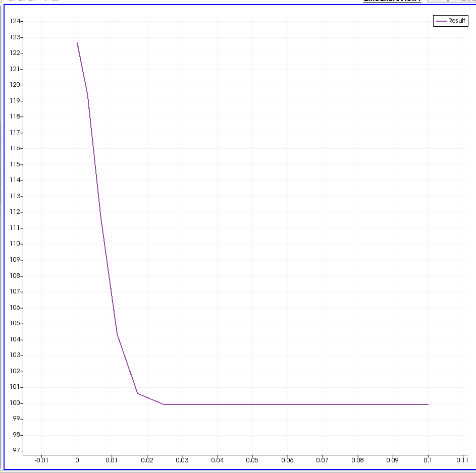
Task: Click the 97 y-axis tick label
Action: (x=16, y=450)
